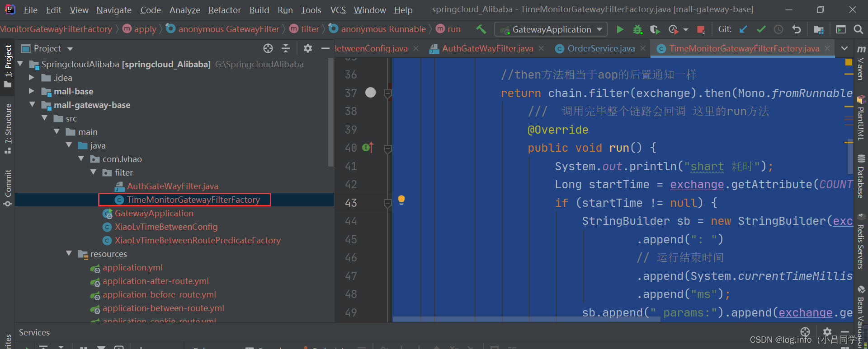This screenshot has width=868, height=349.
Task: Click the Search Everywhere magnifier icon
Action: [858, 29]
